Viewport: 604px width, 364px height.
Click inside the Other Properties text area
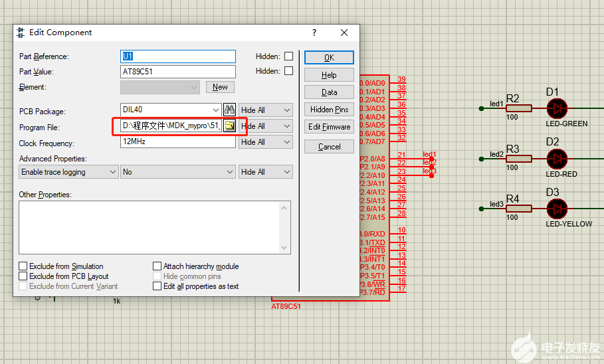pos(154,227)
